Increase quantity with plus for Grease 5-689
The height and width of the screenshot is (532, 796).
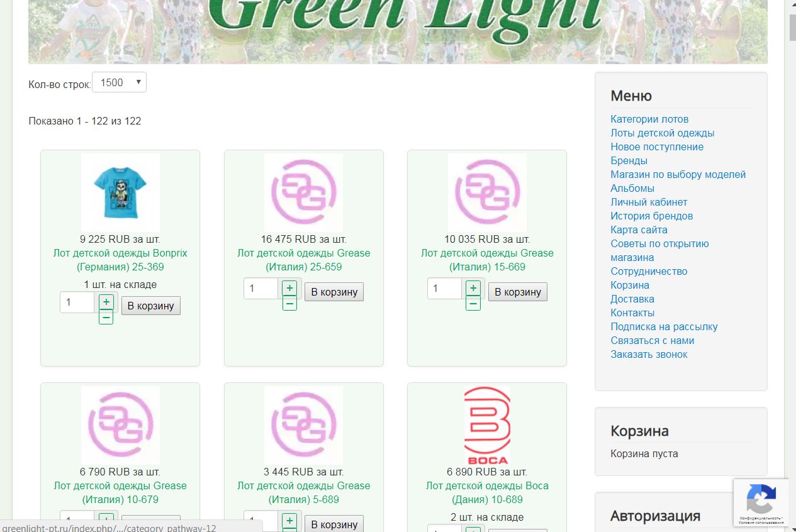tap(289, 521)
